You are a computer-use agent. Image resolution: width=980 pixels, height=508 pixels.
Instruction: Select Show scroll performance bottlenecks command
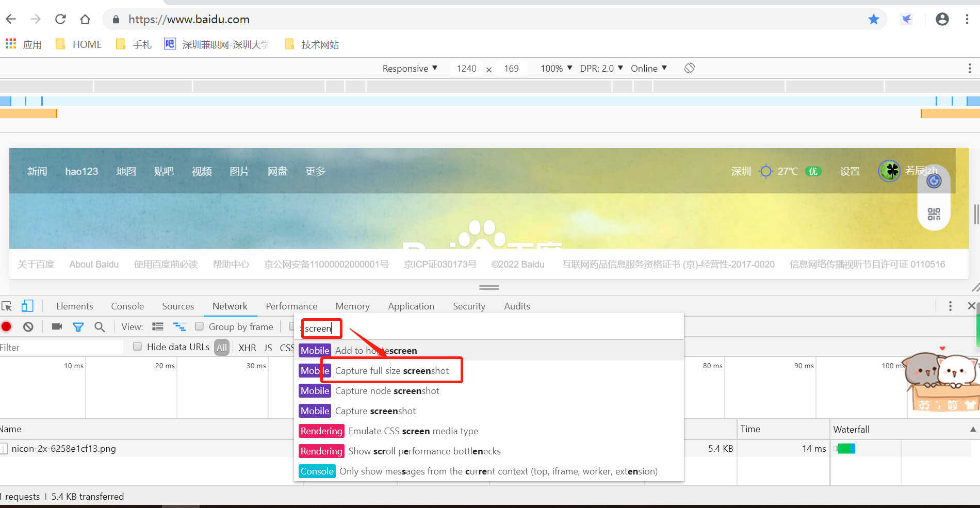click(489, 451)
